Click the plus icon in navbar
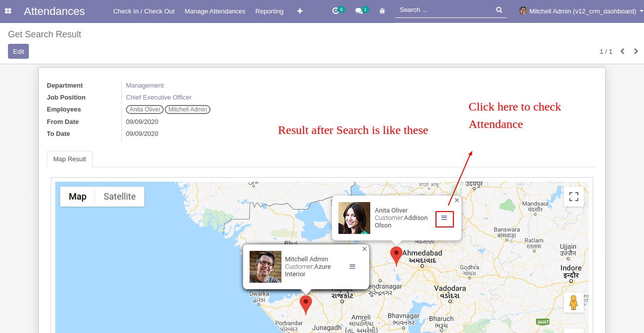The width and height of the screenshot is (644, 333). point(300,11)
